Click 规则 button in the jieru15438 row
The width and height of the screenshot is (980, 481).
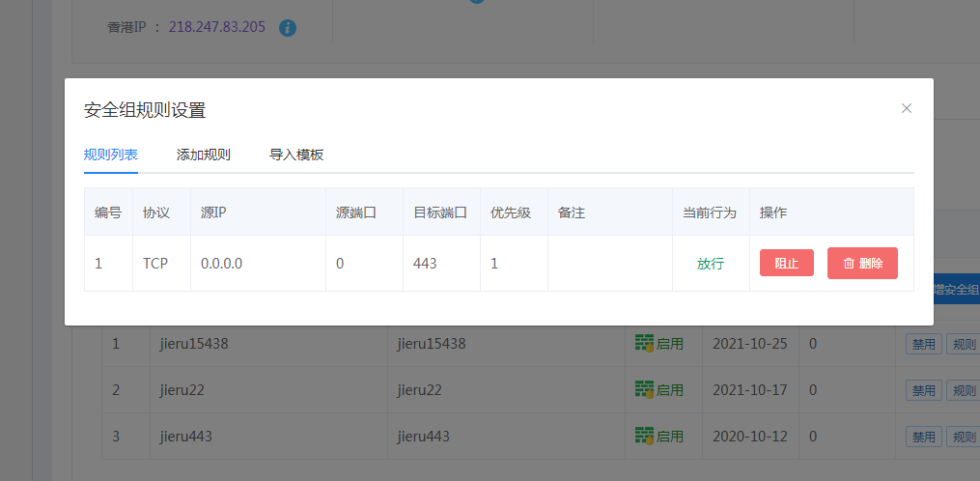click(964, 344)
